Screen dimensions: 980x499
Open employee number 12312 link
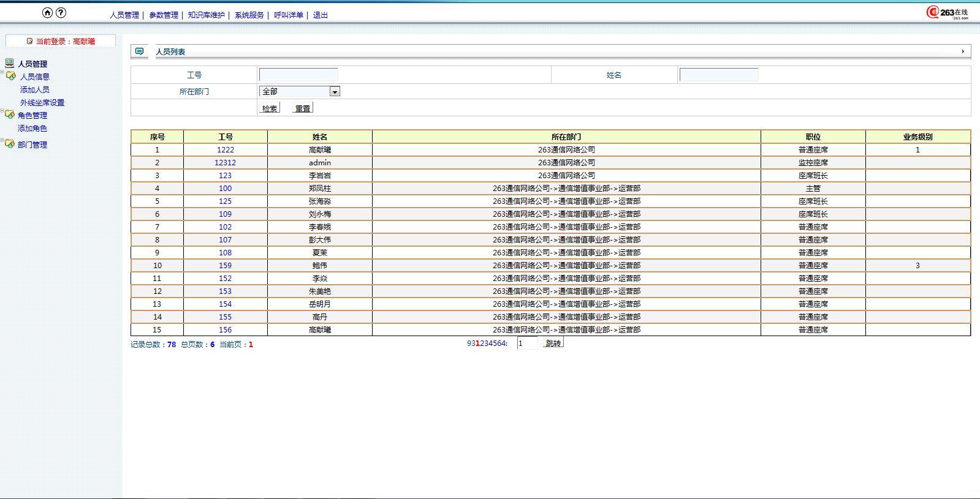225,163
